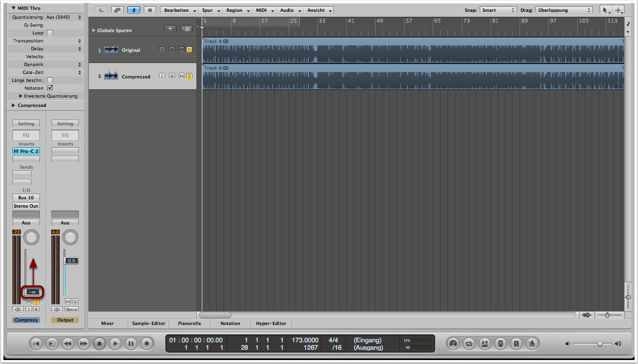Click the Bnce button on the Output channel
Image resolution: width=638 pixels, height=364 pixels.
72,309
